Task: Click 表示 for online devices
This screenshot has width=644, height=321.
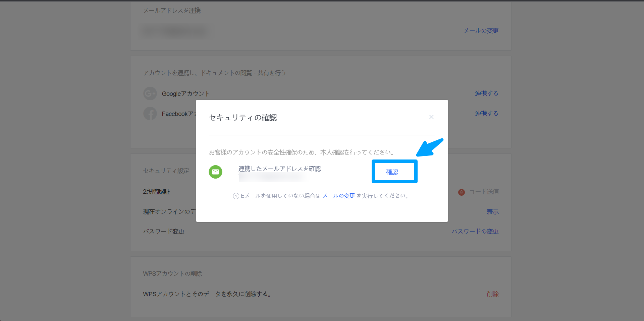Action: (493, 212)
